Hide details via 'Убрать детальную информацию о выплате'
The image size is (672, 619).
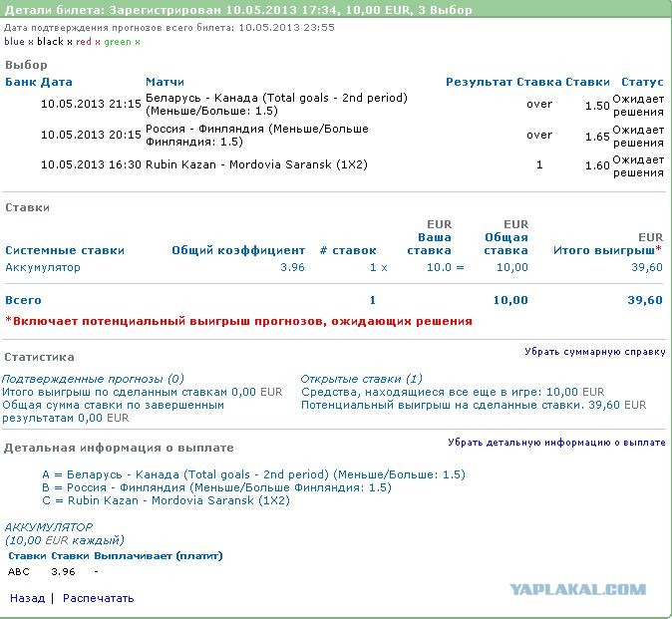pyautogui.click(x=556, y=443)
